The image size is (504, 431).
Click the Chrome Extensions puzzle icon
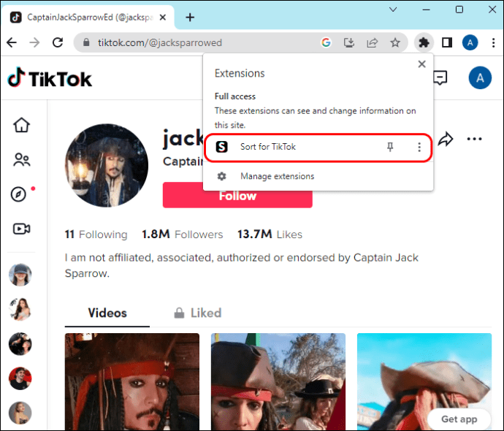point(423,42)
